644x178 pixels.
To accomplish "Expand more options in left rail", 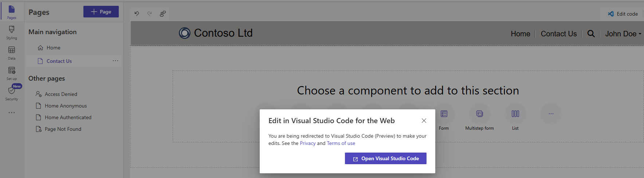I will tap(12, 113).
